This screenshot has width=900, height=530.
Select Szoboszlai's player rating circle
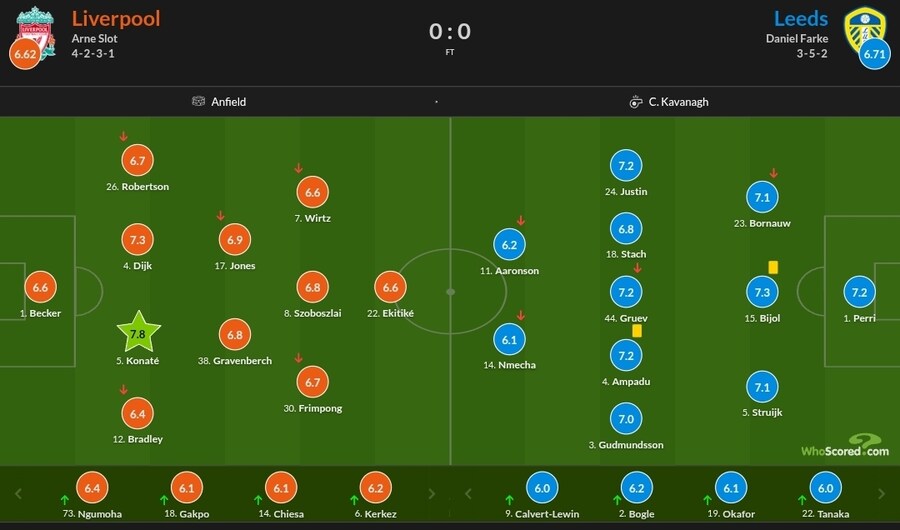(x=312, y=288)
